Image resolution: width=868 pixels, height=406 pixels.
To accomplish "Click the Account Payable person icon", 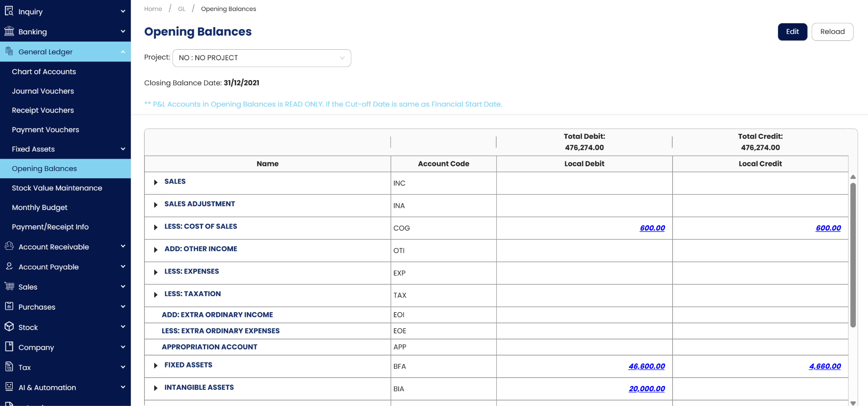I will (9, 266).
